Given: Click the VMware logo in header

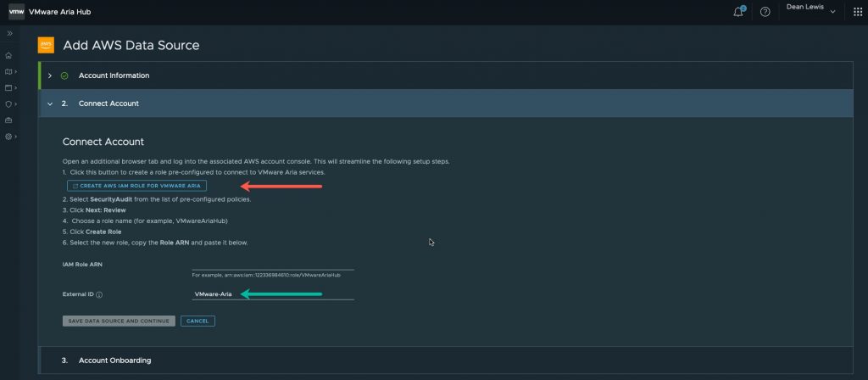Looking at the screenshot, I should (x=16, y=12).
